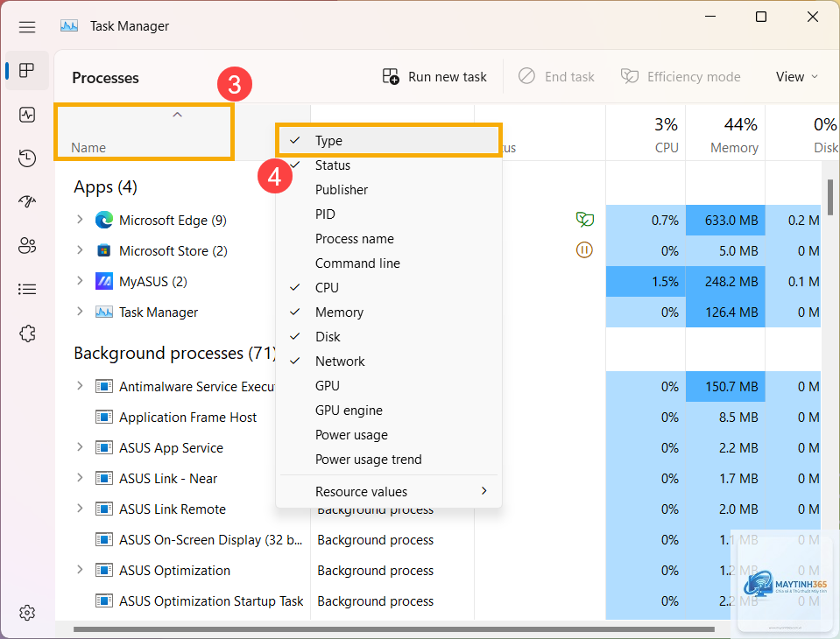Sort by the Disk column header

(x=802, y=133)
